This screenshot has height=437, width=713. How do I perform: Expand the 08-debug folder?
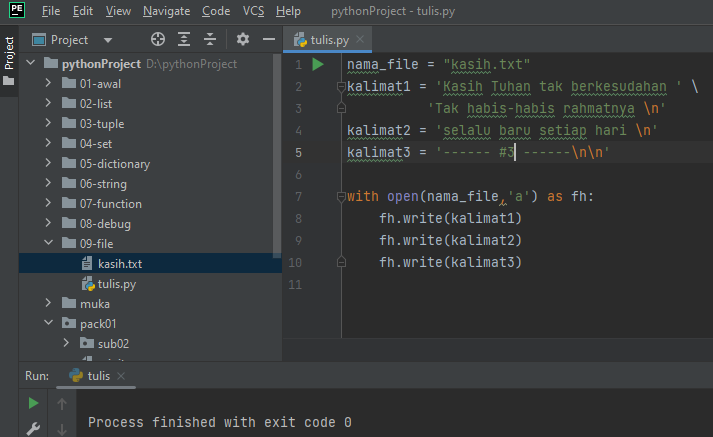click(x=48, y=223)
